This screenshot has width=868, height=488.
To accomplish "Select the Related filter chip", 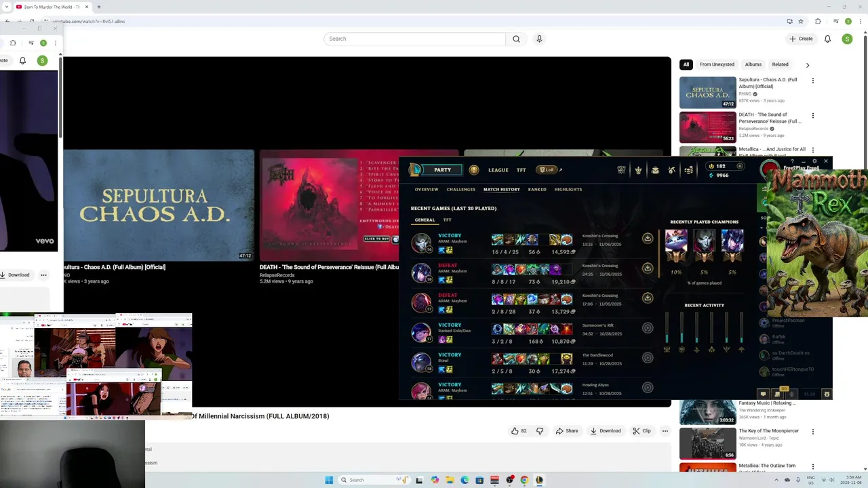I will [x=781, y=64].
